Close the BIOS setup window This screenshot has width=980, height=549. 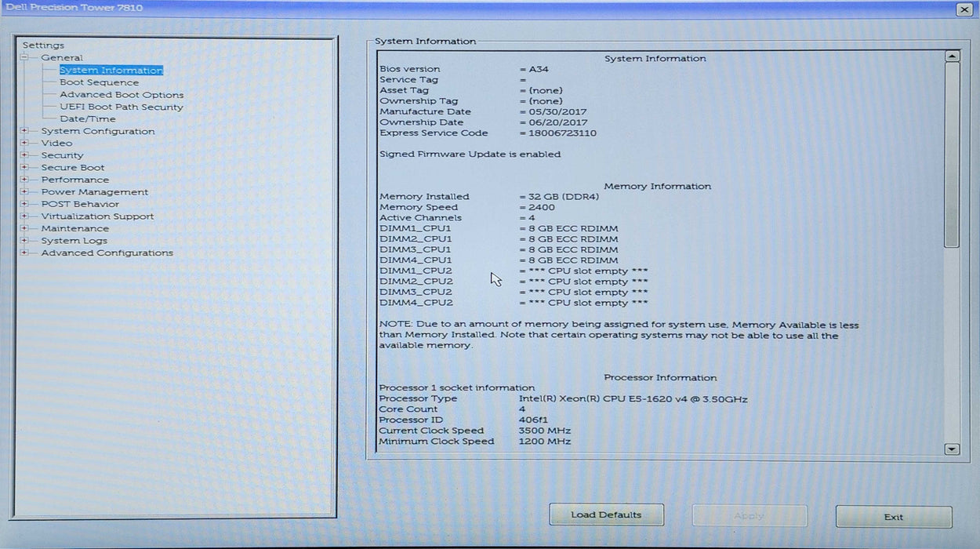(964, 9)
